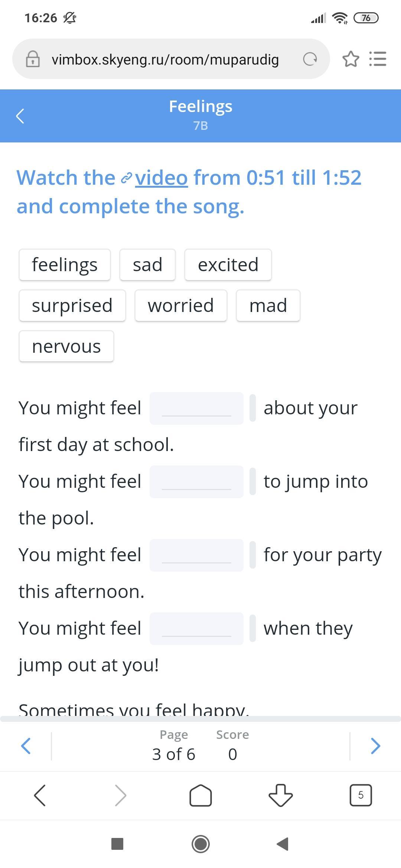Open browser downloads icon
401x868 pixels.
(x=280, y=795)
